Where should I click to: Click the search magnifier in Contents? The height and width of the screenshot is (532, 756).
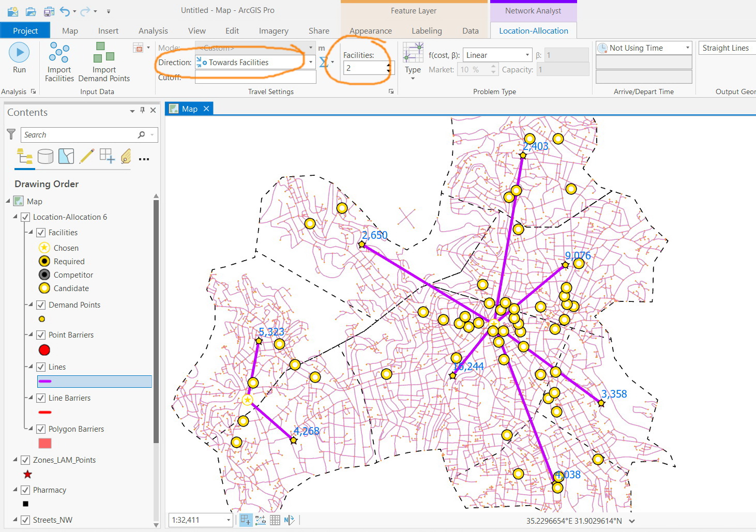[x=141, y=135]
